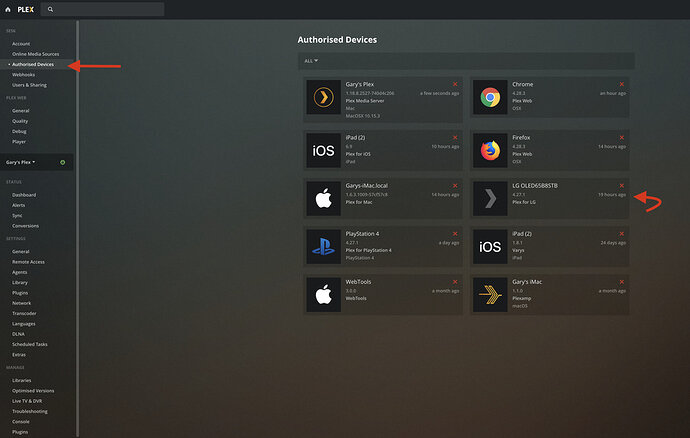Open Languages settings
The image size is (690, 438).
pos(24,324)
